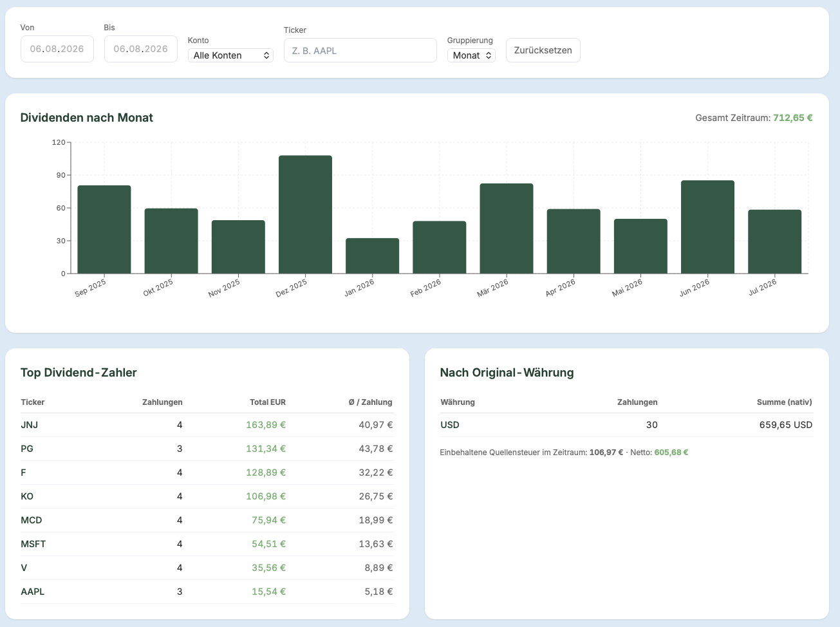Click the 5,18 € average payment value
The image size is (840, 627).
378,592
